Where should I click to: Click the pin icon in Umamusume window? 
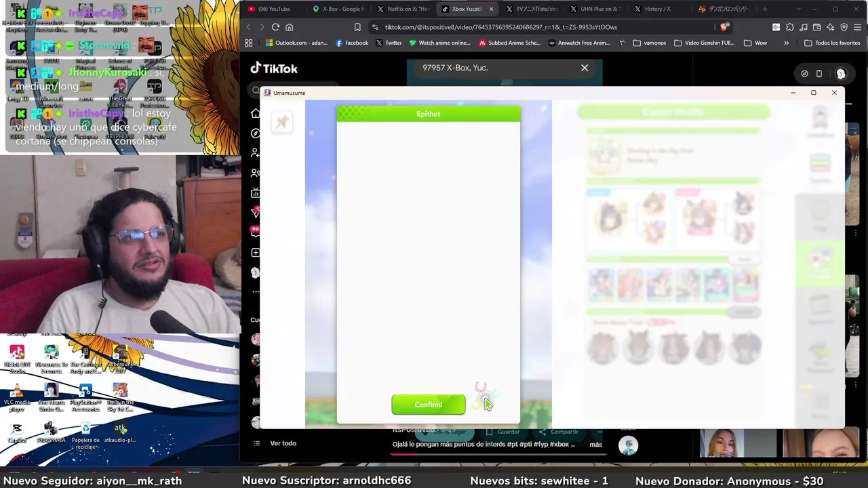281,122
